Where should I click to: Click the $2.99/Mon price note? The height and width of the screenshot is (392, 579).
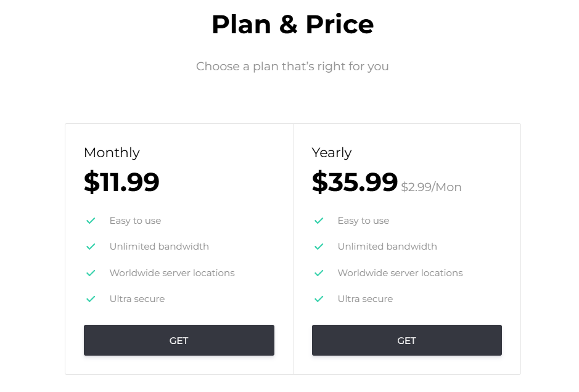coord(431,187)
